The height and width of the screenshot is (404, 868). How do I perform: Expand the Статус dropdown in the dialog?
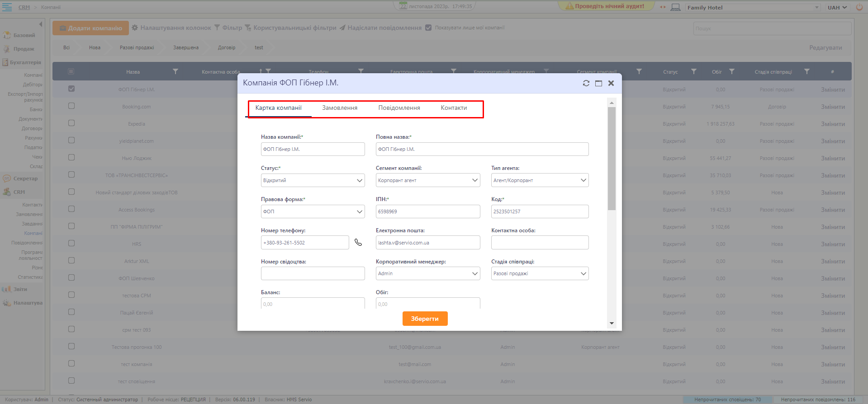tap(313, 180)
